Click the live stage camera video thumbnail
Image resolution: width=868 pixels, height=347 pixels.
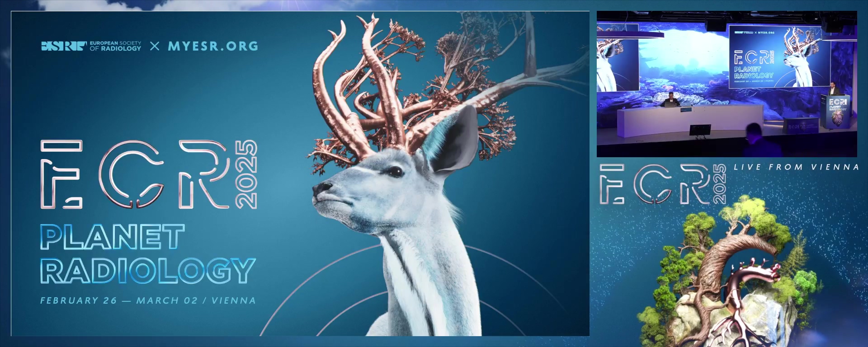tap(726, 84)
